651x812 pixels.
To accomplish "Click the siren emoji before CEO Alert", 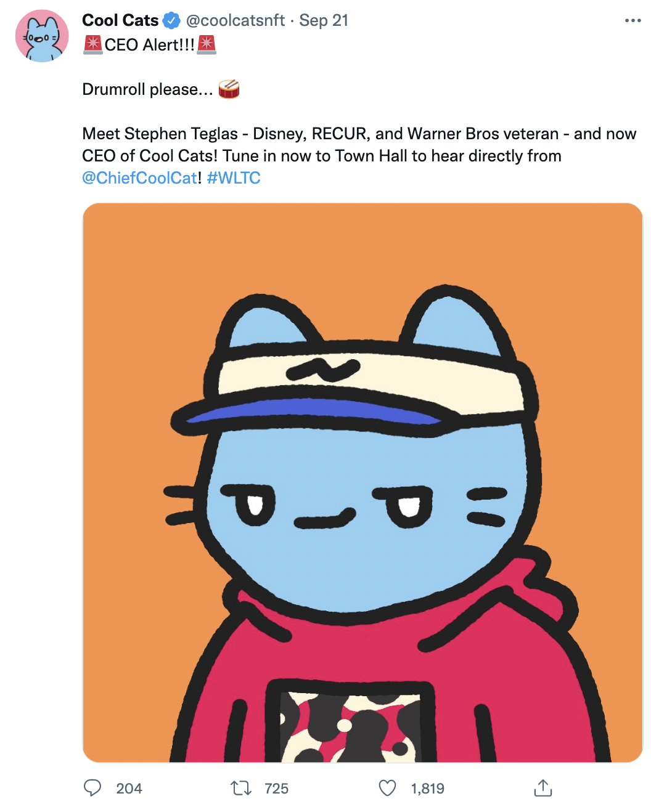I will tap(93, 45).
